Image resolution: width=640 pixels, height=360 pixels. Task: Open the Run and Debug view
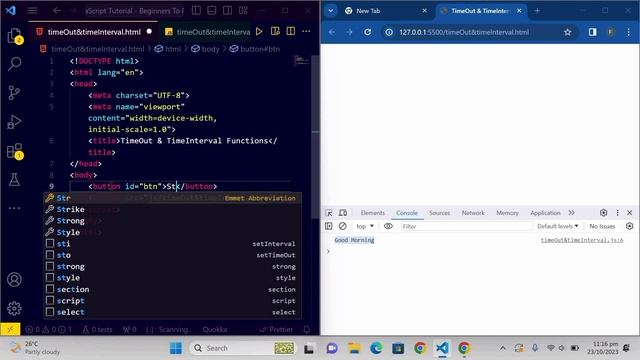pyautogui.click(x=14, y=122)
